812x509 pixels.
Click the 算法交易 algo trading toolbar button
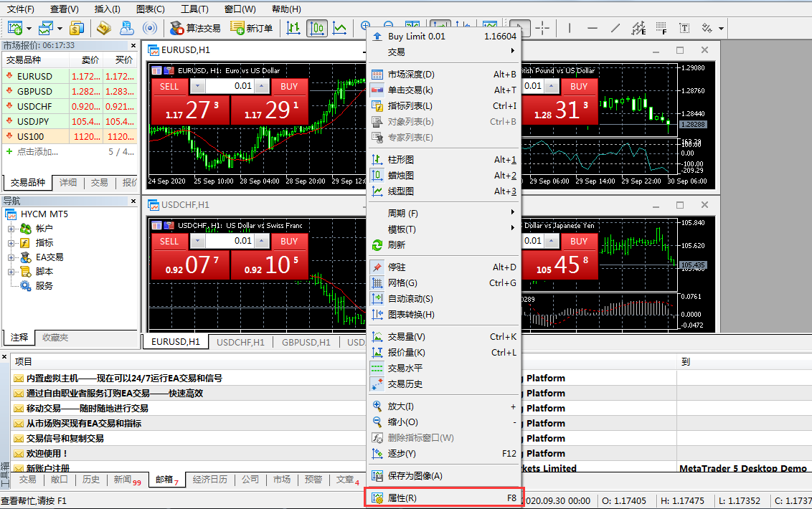(x=195, y=29)
